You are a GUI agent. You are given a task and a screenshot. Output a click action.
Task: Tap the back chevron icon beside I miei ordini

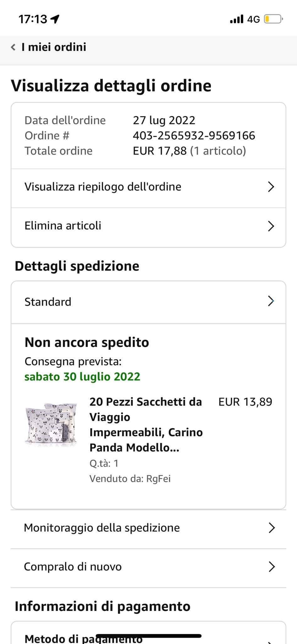click(x=13, y=47)
